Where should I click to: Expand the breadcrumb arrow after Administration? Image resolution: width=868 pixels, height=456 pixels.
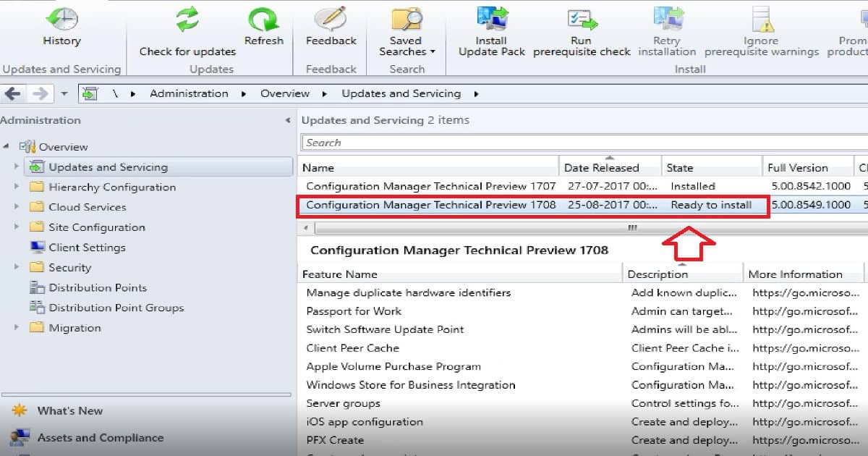(243, 94)
